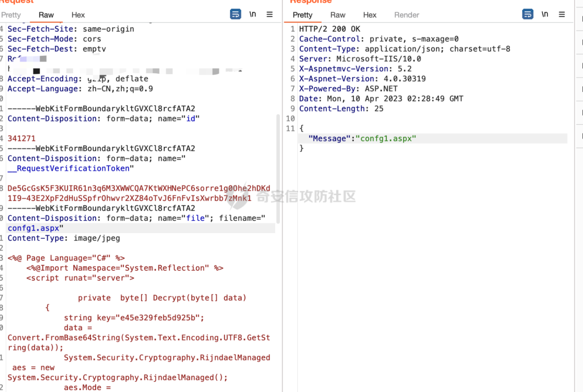
Task: Click "X-Aspnetmvc-Version: 5.2" header
Action: coord(355,69)
